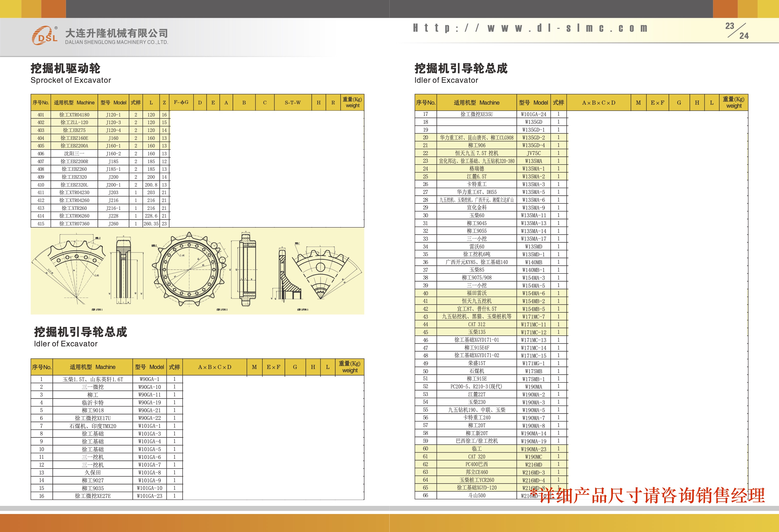779x532 pixels.
Task: Click the L value 200.8
Action: click(151, 185)
